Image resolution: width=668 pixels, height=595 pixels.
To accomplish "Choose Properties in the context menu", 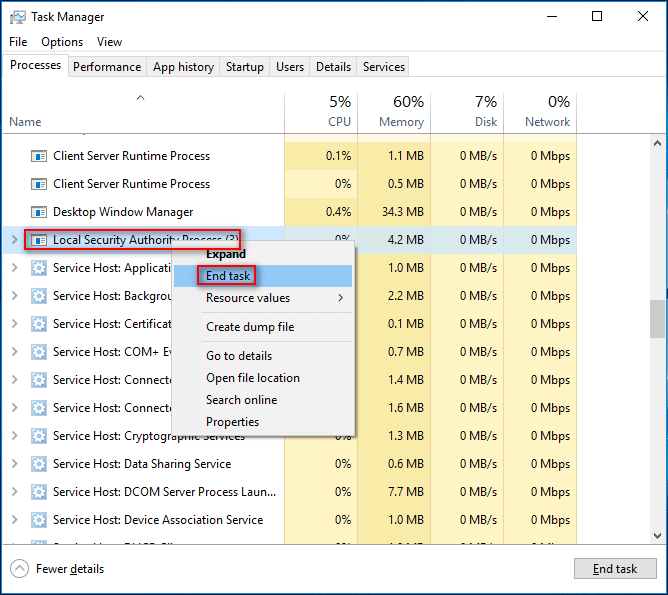I will 263,422.
